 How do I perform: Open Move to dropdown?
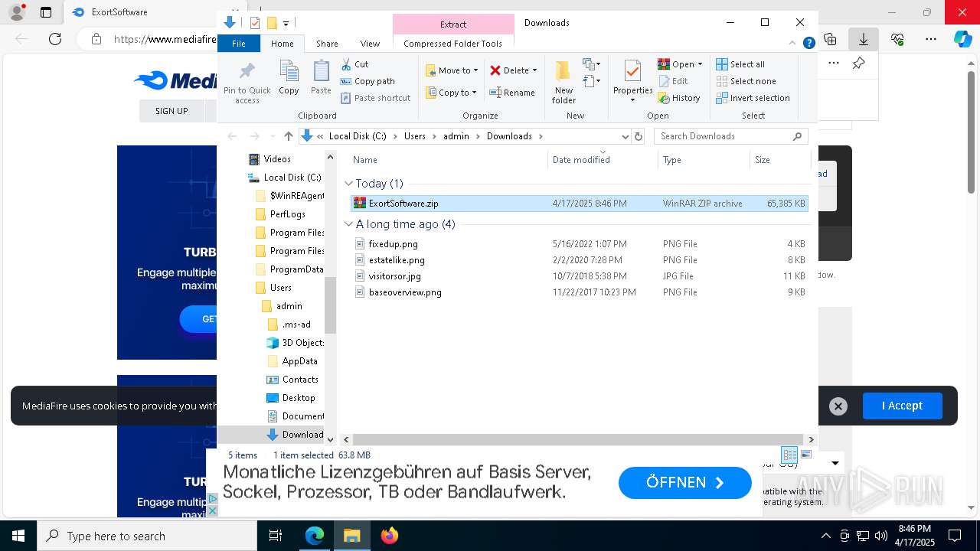point(452,70)
